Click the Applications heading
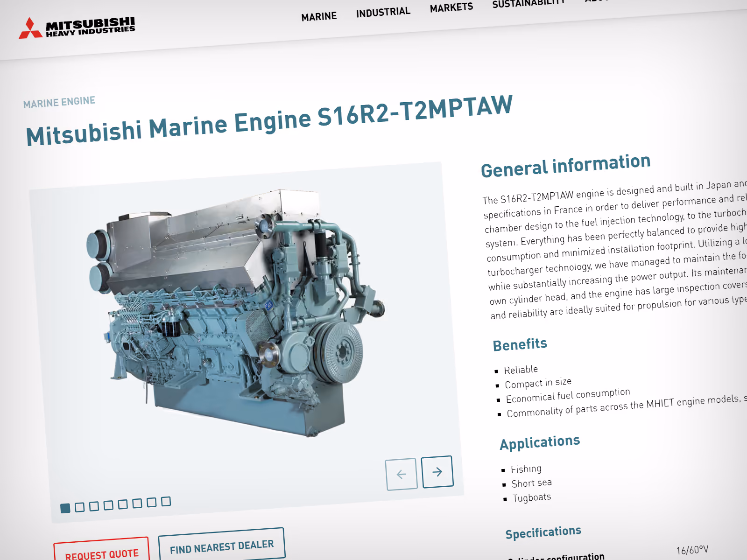Viewport: 747px width, 560px height. (540, 442)
